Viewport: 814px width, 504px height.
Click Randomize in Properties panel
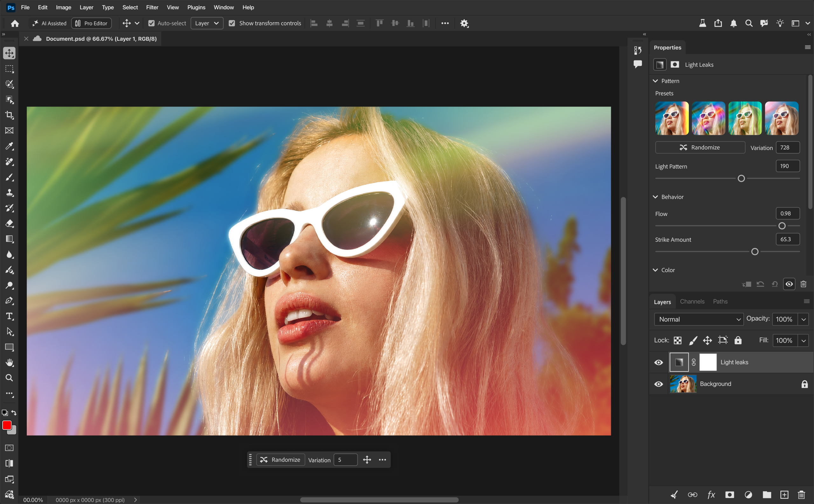700,147
